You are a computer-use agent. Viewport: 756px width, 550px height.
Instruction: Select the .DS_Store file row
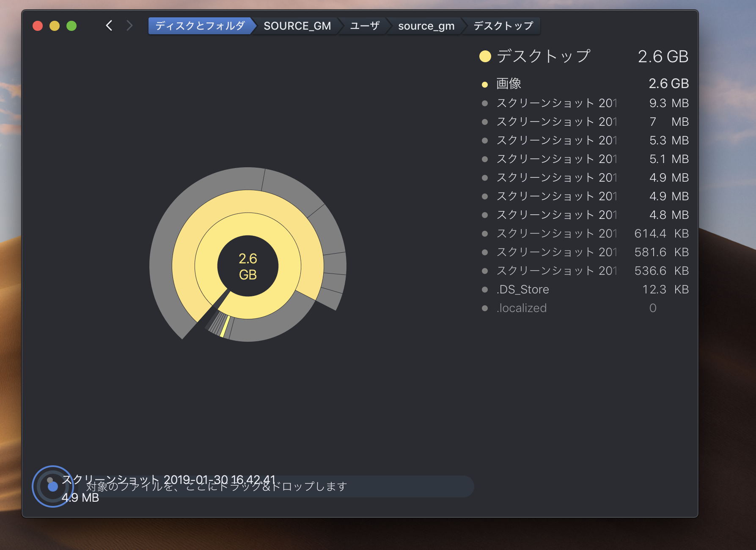(x=585, y=289)
